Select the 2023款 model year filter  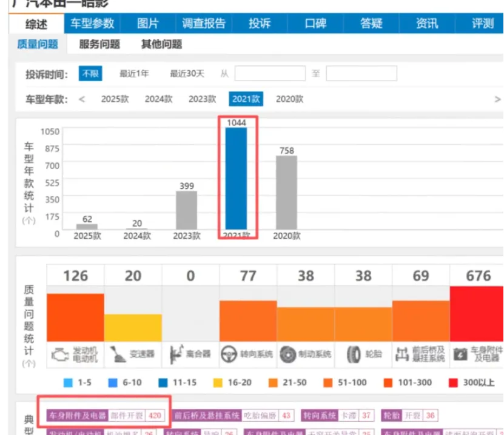(203, 99)
